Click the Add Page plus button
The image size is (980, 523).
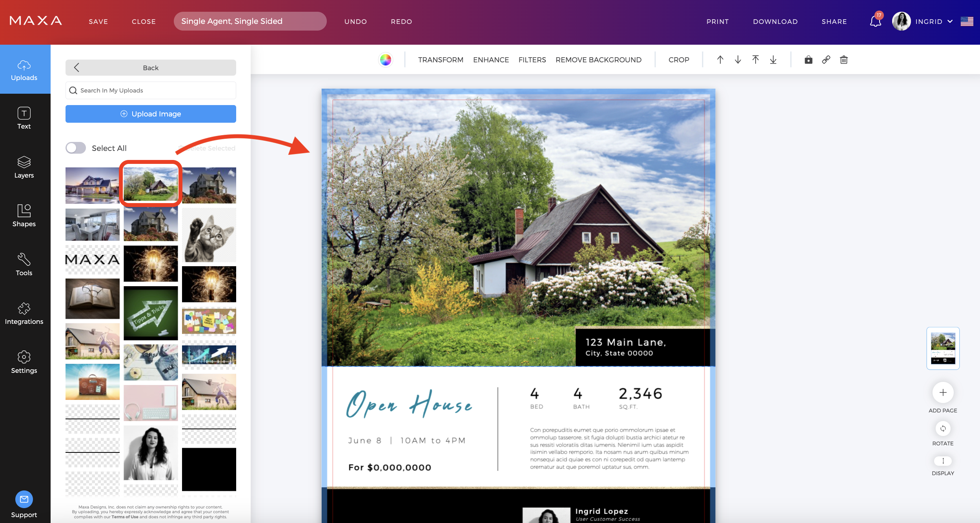pyautogui.click(x=943, y=392)
